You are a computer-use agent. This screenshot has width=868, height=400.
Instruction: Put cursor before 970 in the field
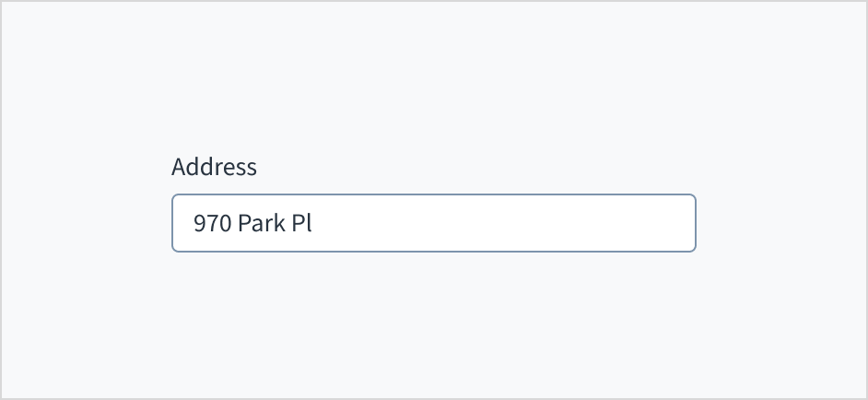pyautogui.click(x=193, y=223)
